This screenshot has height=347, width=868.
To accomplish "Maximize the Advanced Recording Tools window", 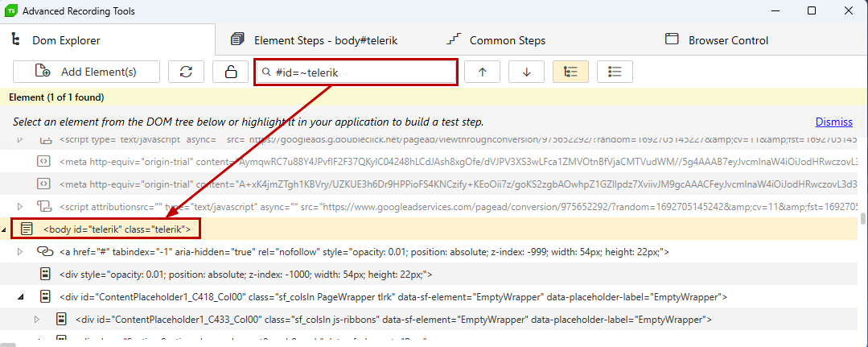I will point(812,10).
